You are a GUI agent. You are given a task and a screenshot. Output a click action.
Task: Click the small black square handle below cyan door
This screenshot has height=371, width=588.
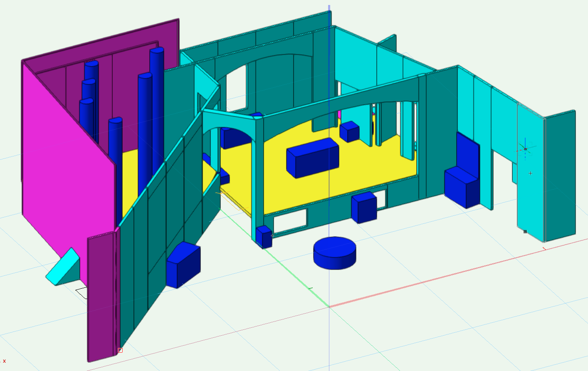(525, 232)
